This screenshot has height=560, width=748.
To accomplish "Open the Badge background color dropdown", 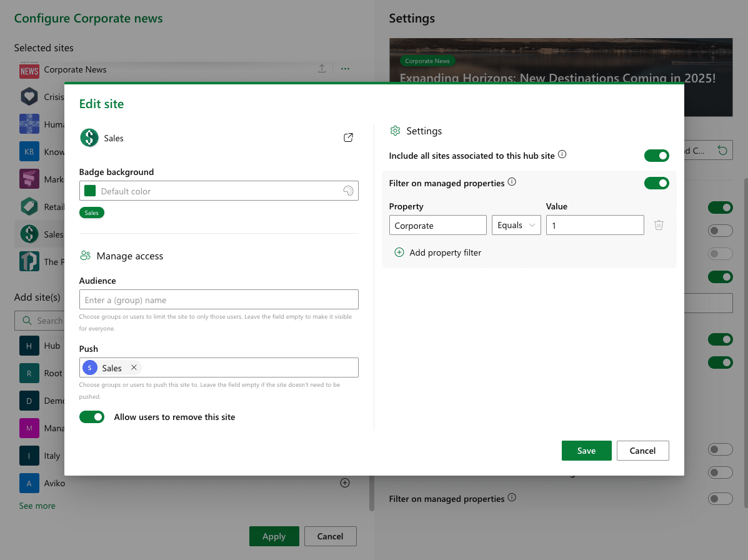I will 219,191.
